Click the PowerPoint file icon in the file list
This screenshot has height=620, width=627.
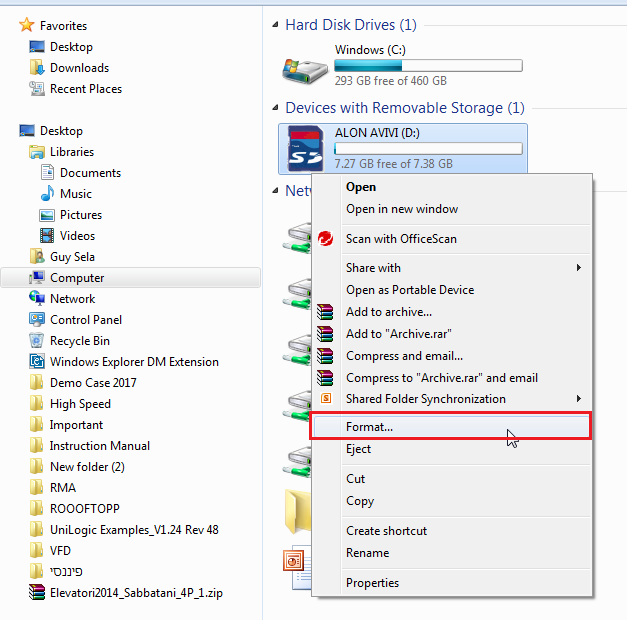coord(297,567)
